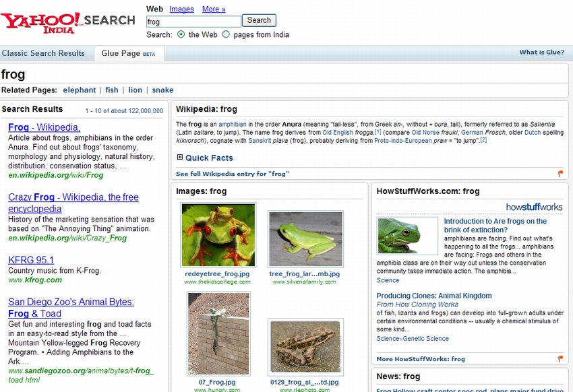Open Old English link in Wikipedia summary
The image size is (573, 392).
click(x=338, y=132)
